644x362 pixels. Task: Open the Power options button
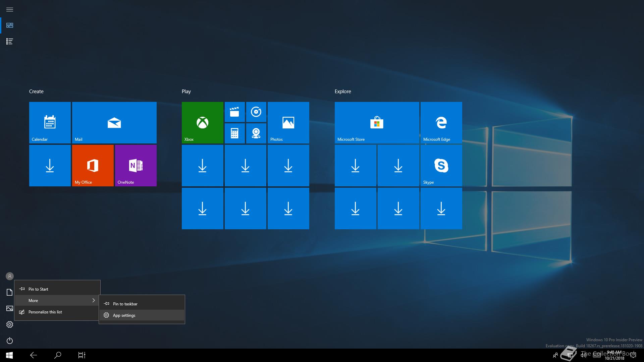coord(10,341)
